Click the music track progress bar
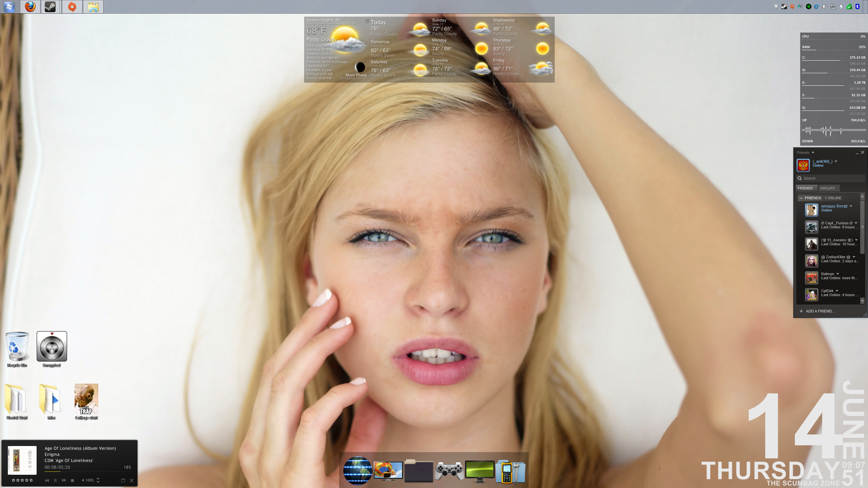The height and width of the screenshot is (488, 868). 87,472
